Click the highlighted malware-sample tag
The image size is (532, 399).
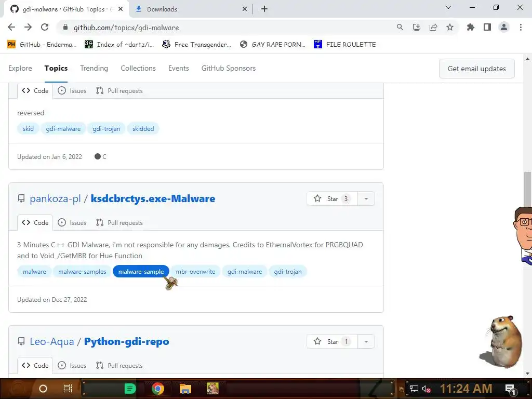point(141,271)
